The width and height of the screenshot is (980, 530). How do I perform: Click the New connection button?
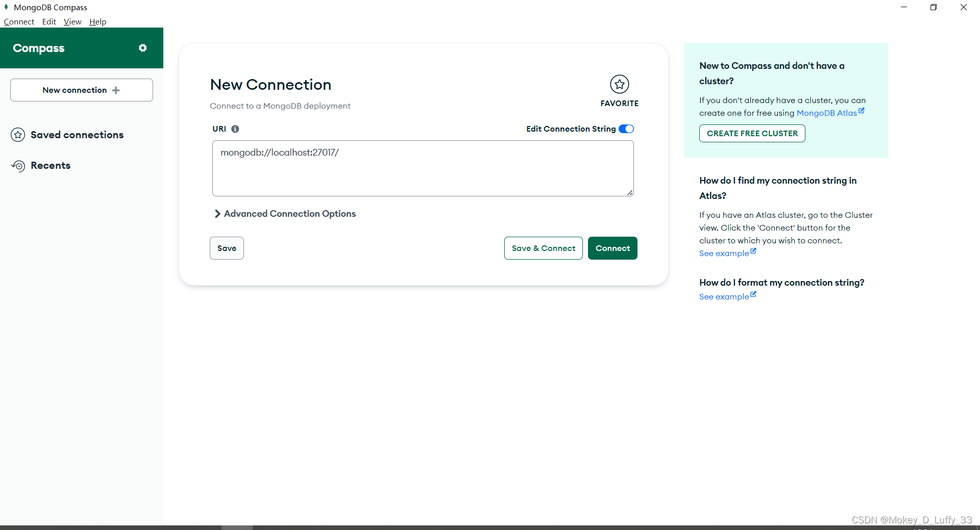click(x=82, y=90)
